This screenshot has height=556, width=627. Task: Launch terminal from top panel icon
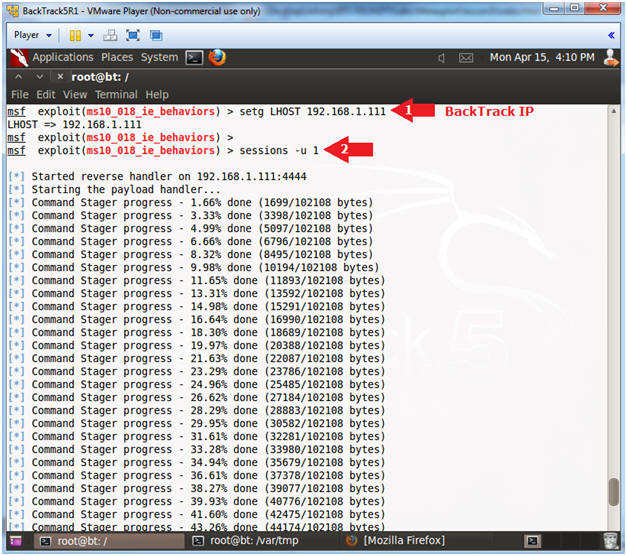click(194, 58)
